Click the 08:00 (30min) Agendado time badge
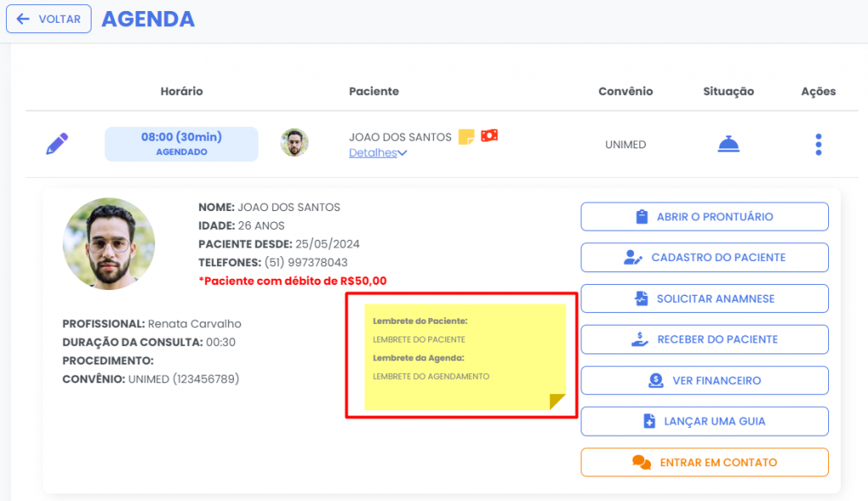868x501 pixels. (x=181, y=144)
